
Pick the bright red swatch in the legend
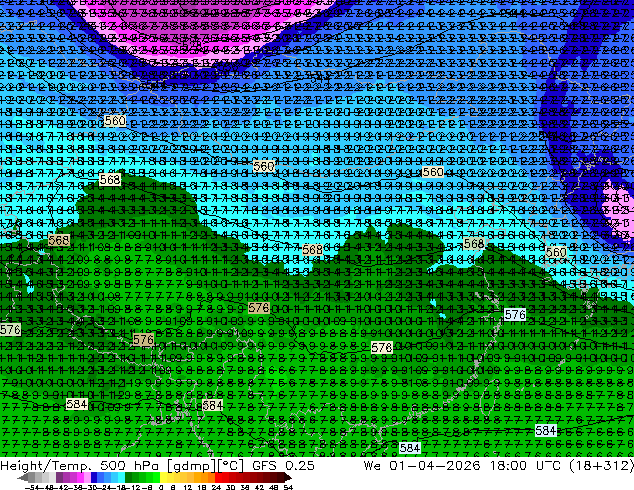click(x=218, y=478)
